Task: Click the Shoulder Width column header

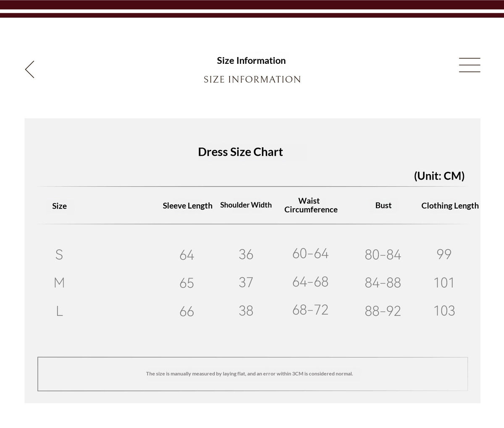Action: click(246, 205)
